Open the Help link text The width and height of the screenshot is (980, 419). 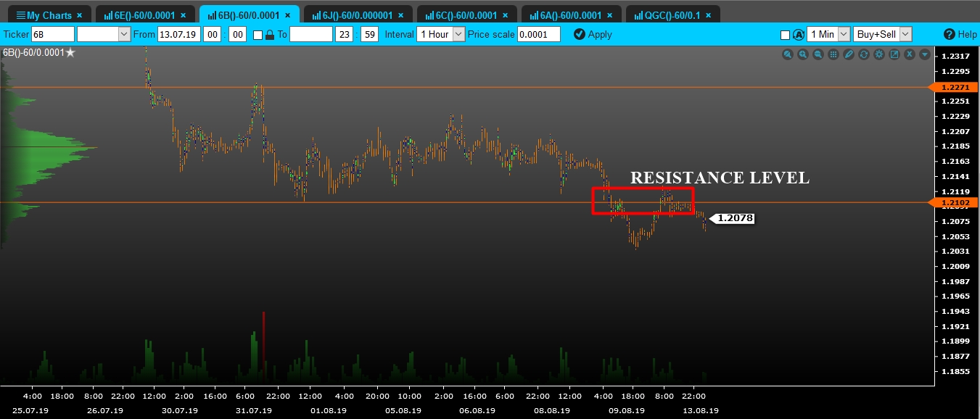coord(968,34)
